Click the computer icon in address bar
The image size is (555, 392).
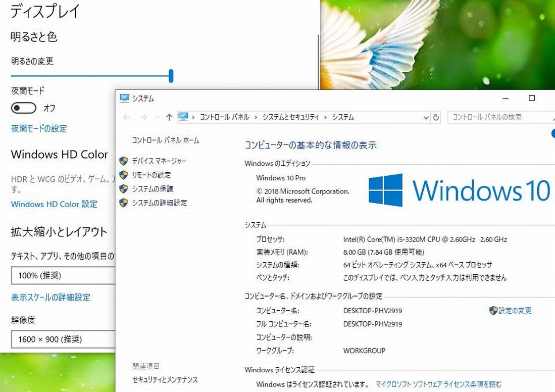(x=183, y=117)
